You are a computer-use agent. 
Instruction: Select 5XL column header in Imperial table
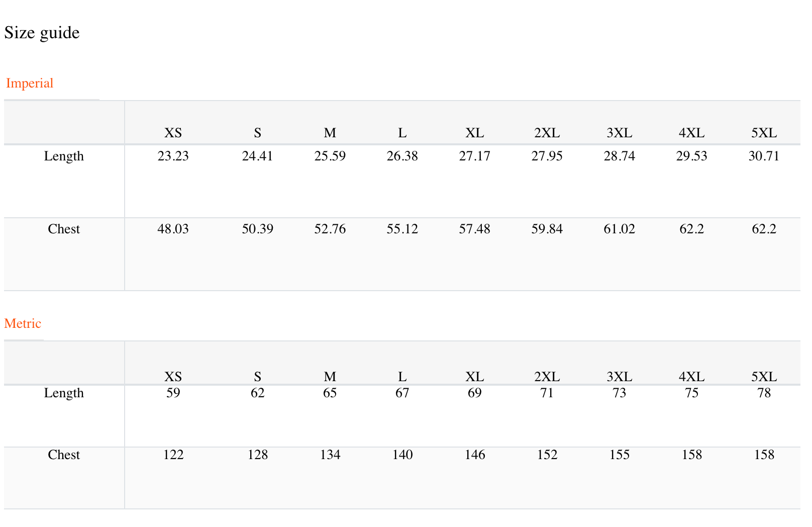(764, 133)
